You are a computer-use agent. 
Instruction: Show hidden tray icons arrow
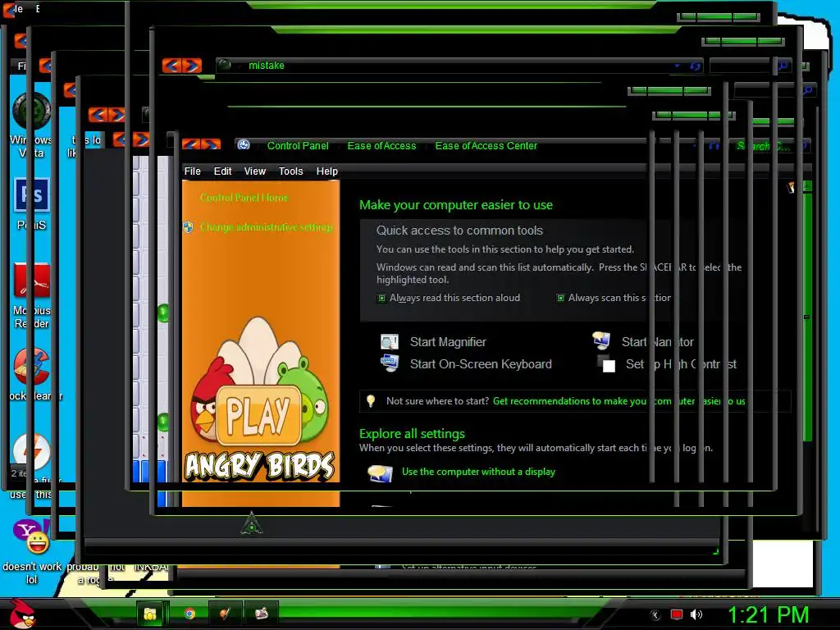coord(655,615)
